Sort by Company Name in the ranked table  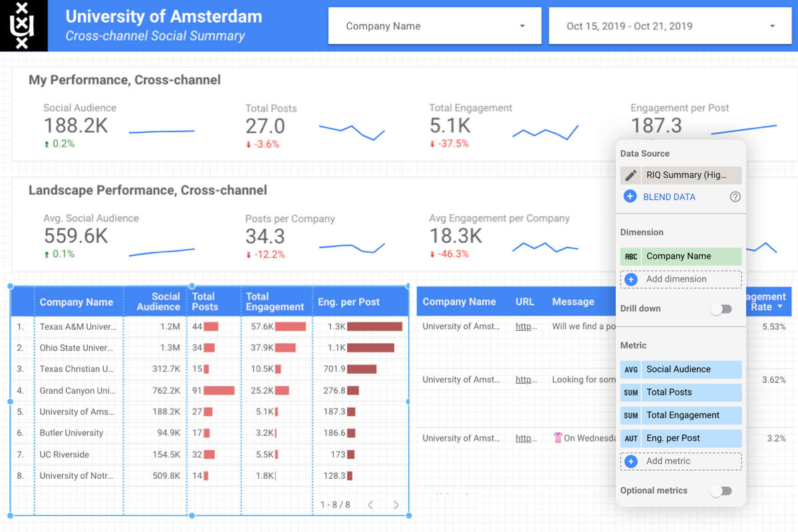(76, 302)
